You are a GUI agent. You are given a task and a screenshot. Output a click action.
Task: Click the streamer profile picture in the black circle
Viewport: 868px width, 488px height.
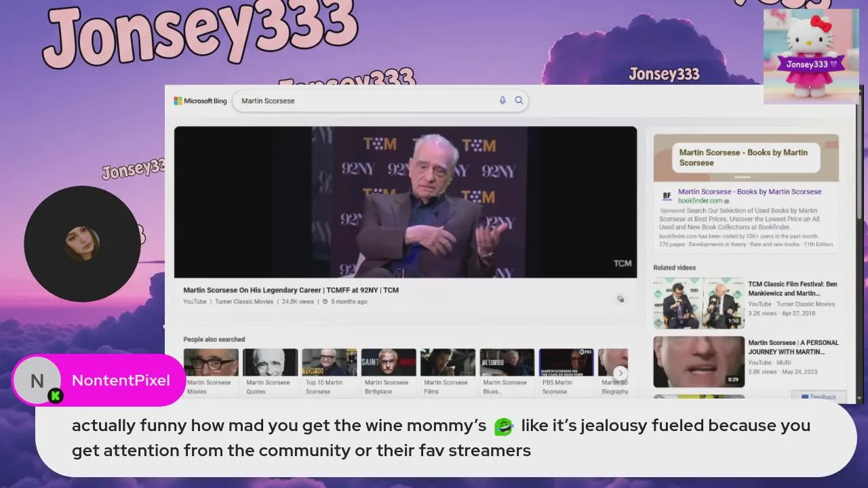click(x=82, y=243)
